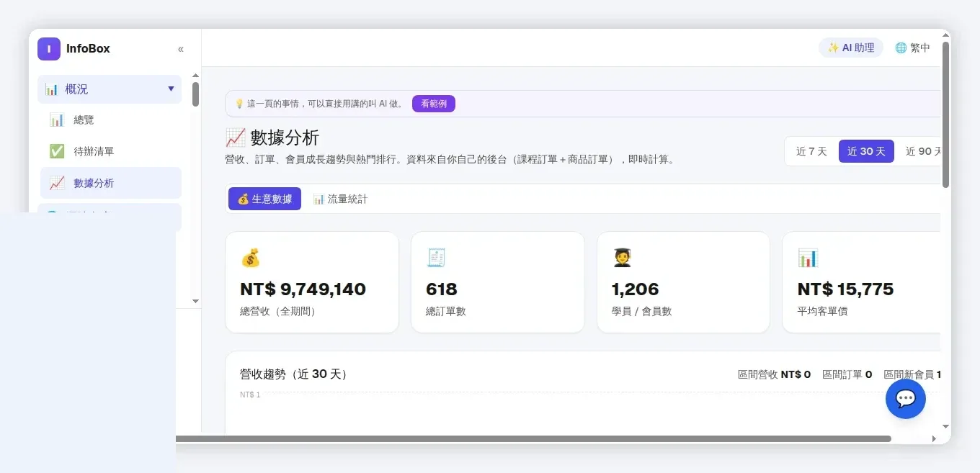Click the chart icon on 平均客單價 card
Viewport: 980px width, 473px height.
pos(808,258)
